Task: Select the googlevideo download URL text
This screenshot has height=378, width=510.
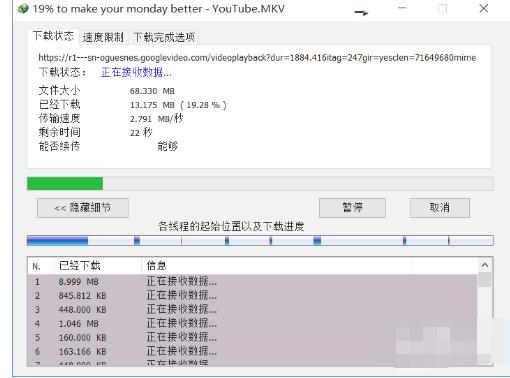Action: (257, 58)
